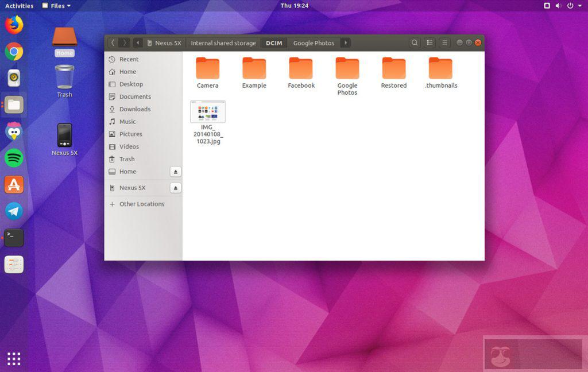This screenshot has height=372, width=588.
Task: Open the Files menu in top bar
Action: (56, 5)
